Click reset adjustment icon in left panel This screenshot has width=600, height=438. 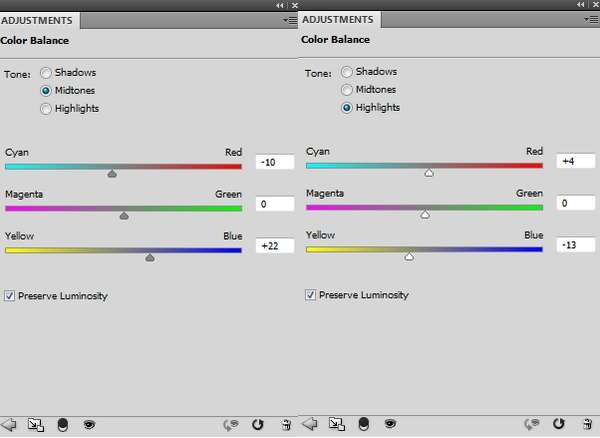pos(258,425)
